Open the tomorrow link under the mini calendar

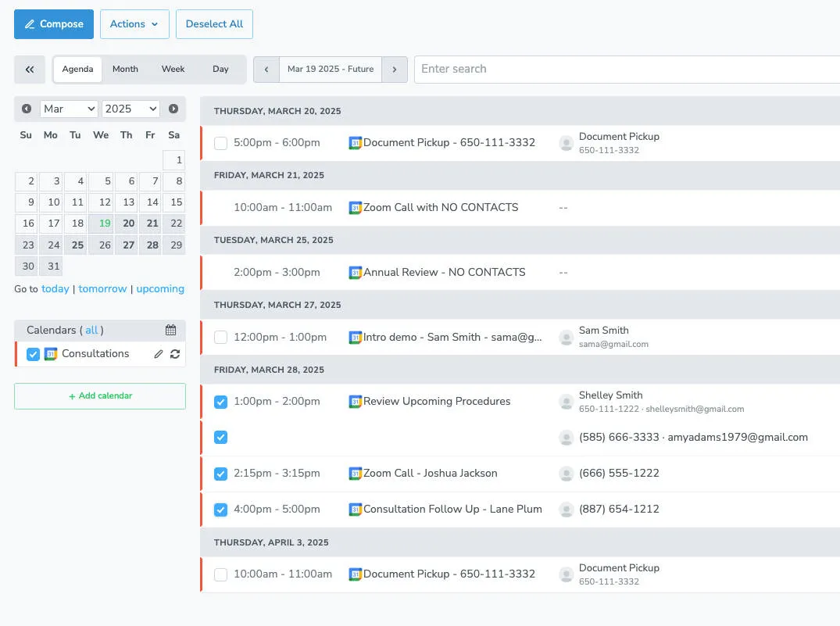[x=103, y=288]
